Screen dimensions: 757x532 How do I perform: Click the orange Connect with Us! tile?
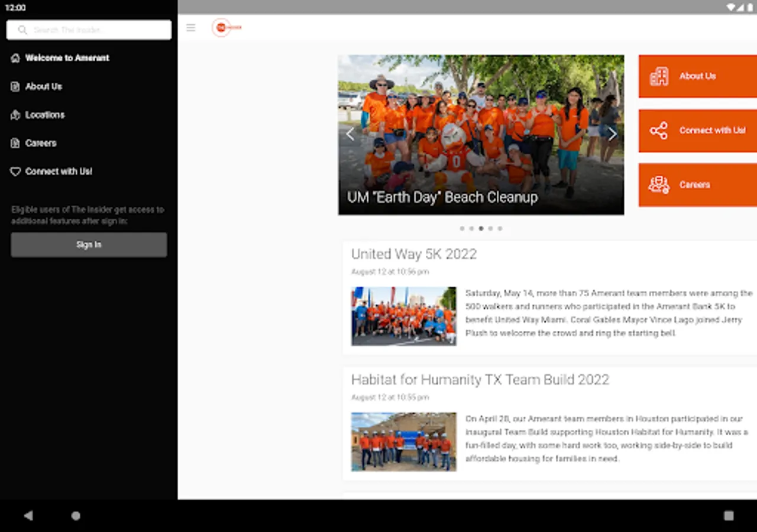click(x=698, y=131)
